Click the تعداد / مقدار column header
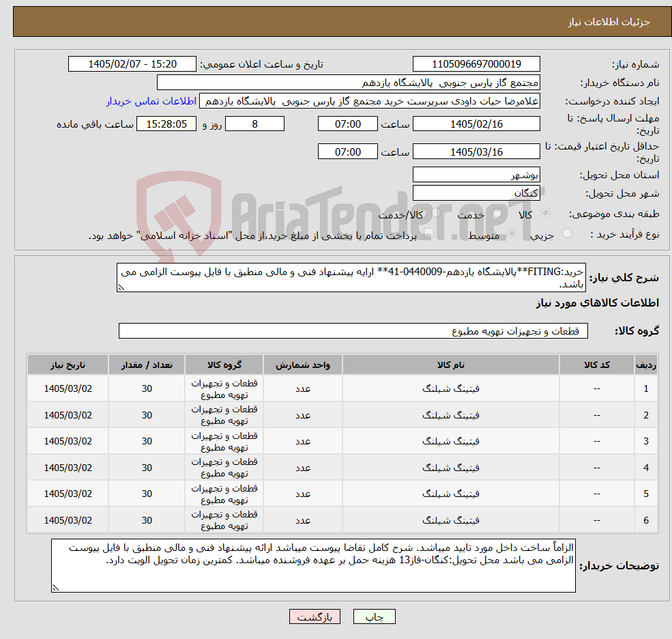672x639 pixels. [147, 365]
